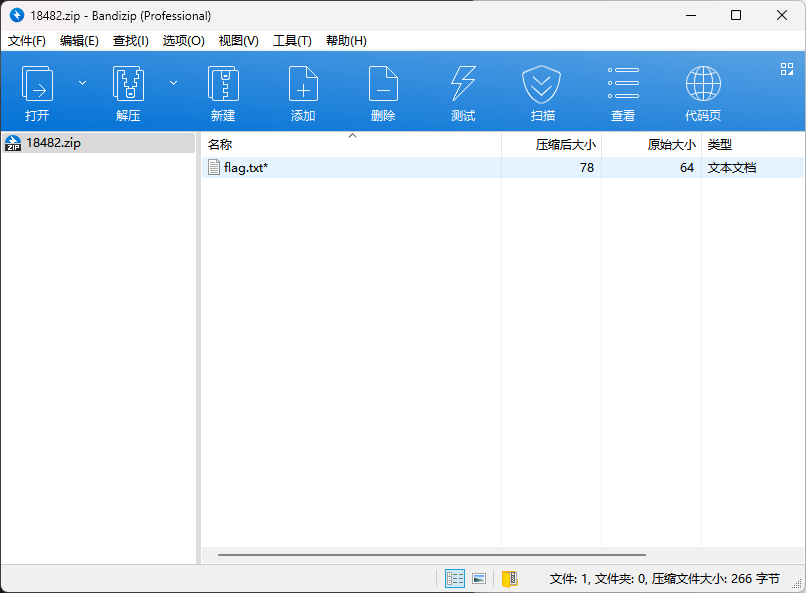
Task: Sort by 原始大小 column header
Action: (652, 144)
